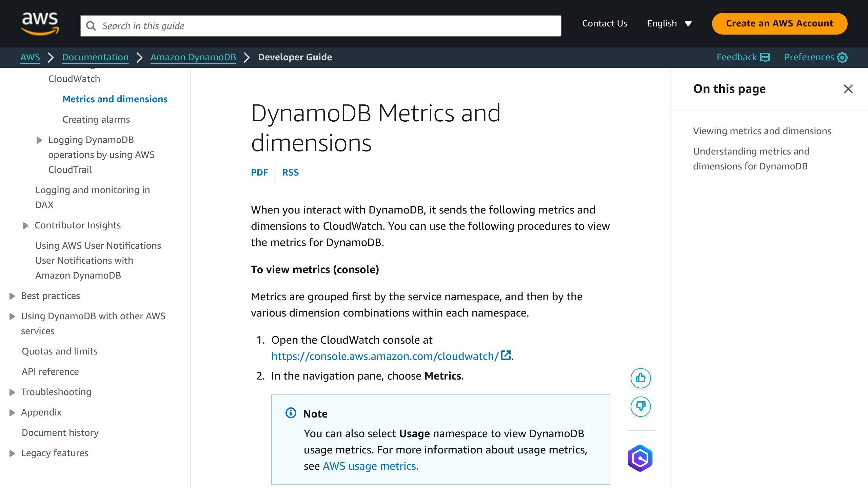868x488 pixels.
Task: Open Quotas and limits page
Action: coord(60,351)
